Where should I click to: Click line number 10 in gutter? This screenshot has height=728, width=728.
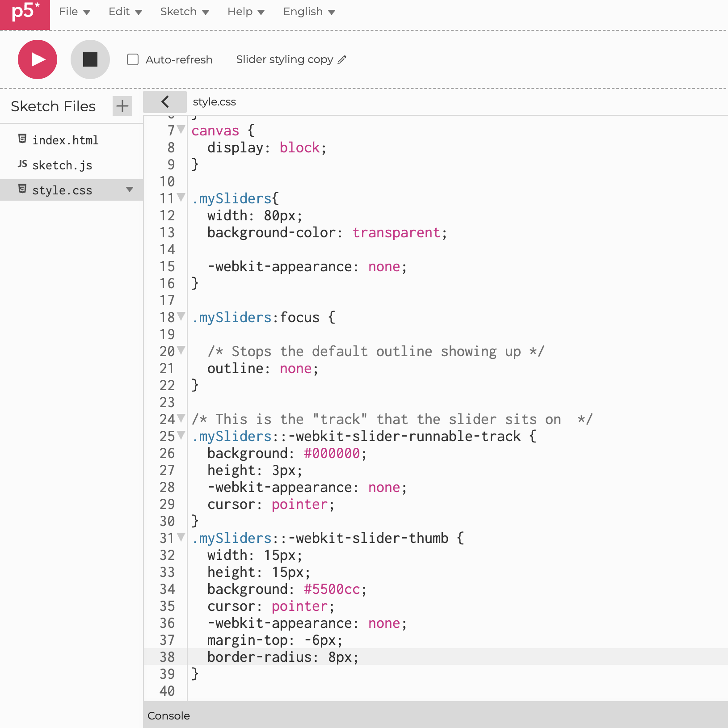coord(167,182)
